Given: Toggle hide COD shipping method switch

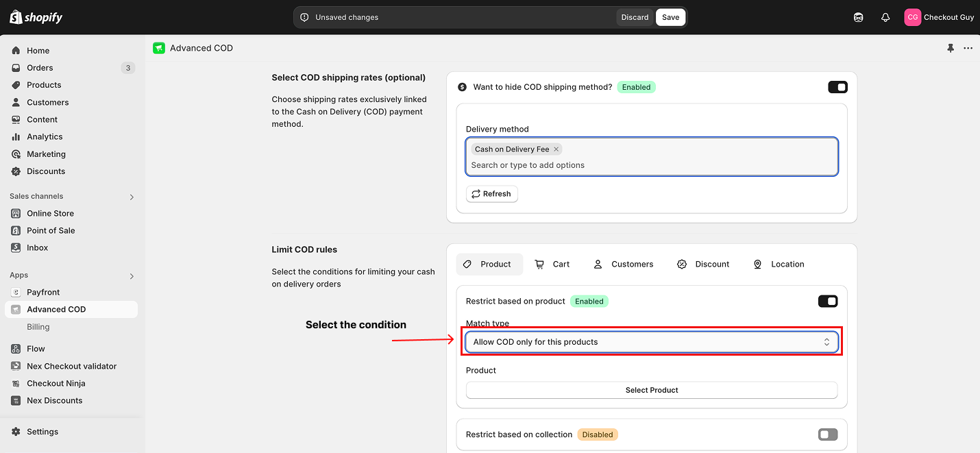Looking at the screenshot, I should 837,87.
